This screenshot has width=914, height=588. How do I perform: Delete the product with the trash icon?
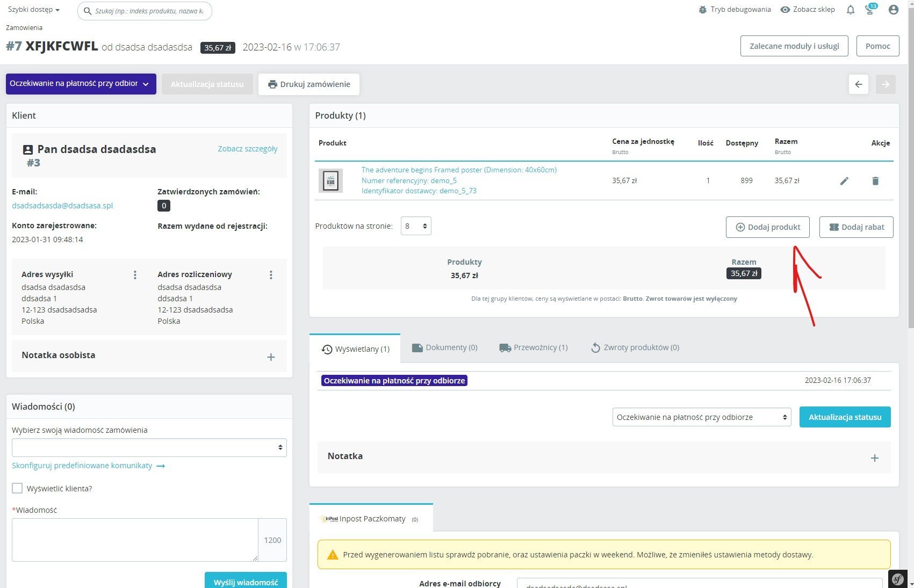point(875,181)
